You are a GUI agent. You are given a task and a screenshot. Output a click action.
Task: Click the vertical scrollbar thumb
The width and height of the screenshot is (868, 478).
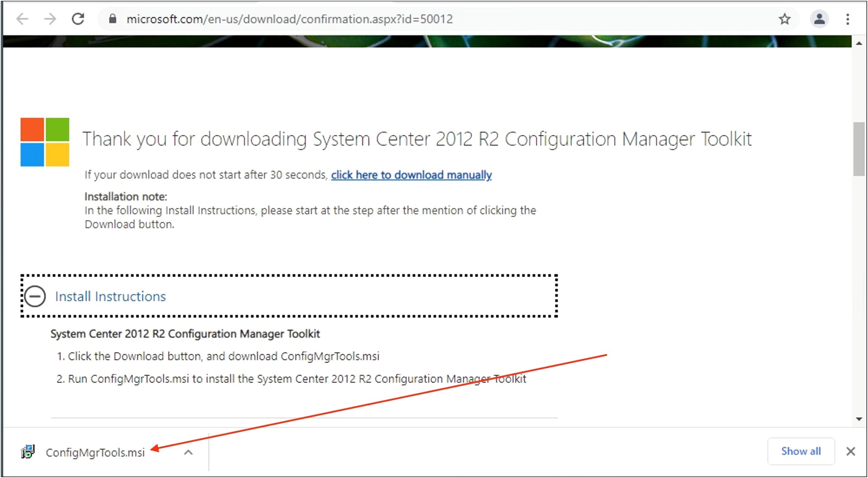[859, 149]
